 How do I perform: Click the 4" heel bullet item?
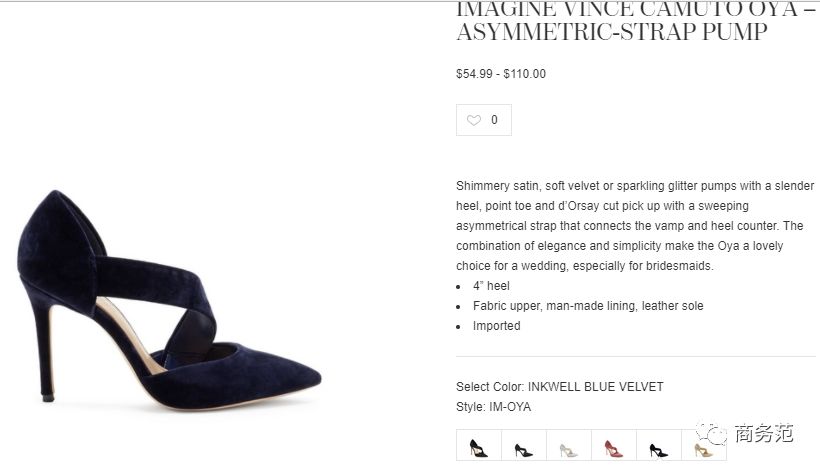[x=491, y=286]
